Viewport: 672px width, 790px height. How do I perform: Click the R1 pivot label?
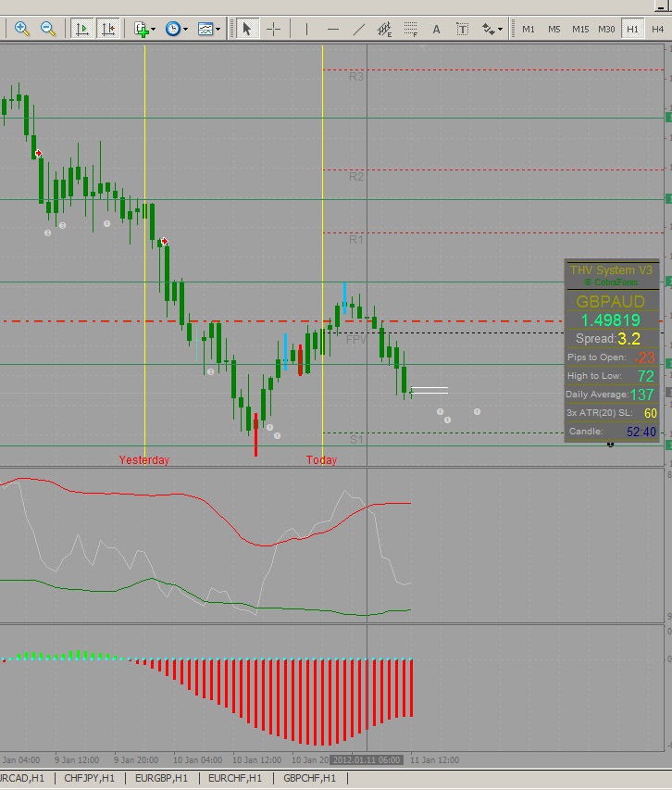355,239
